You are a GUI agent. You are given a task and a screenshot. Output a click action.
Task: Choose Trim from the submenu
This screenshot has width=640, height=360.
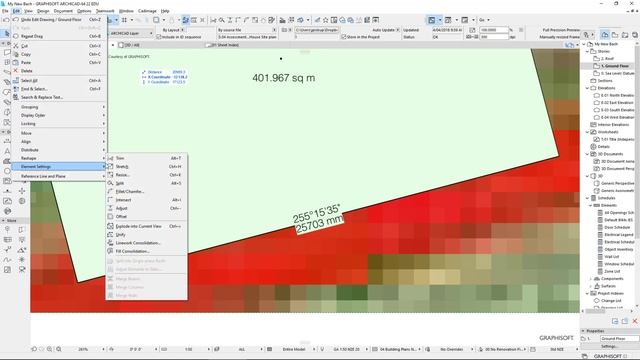coord(146,158)
